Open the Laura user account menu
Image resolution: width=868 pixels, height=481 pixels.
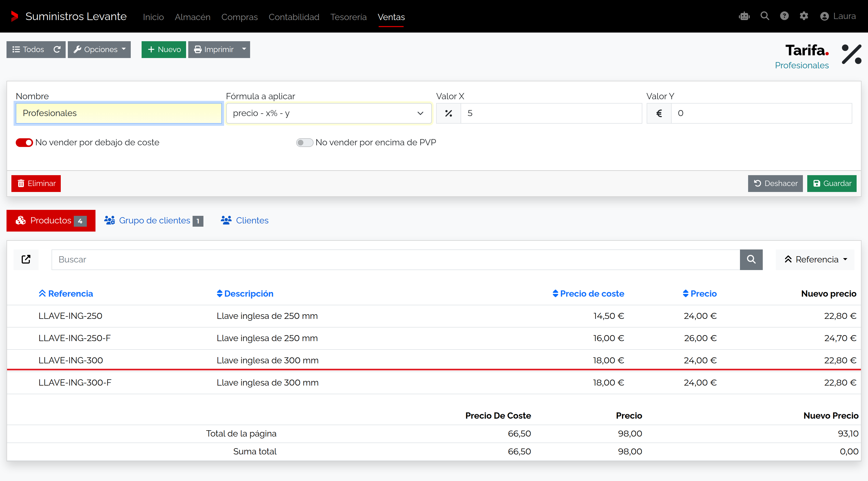pyautogui.click(x=838, y=16)
